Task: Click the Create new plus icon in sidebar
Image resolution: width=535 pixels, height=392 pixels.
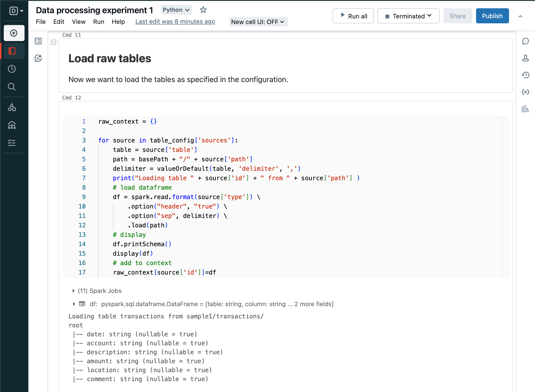Action: tap(14, 33)
